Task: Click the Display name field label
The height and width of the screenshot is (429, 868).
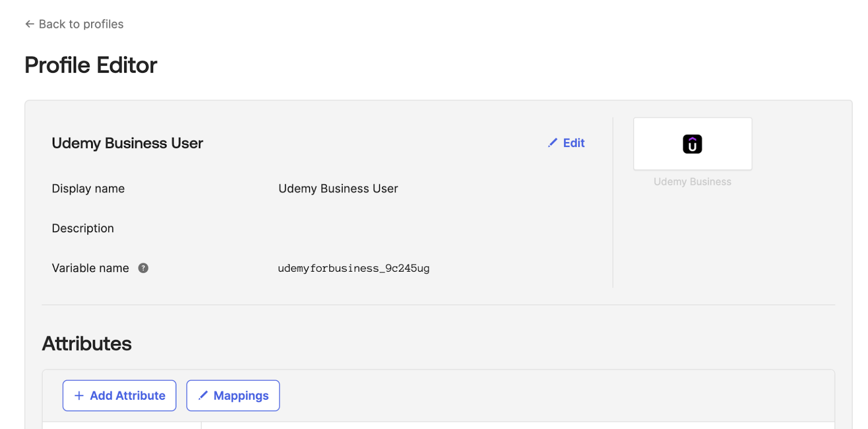Action: point(88,189)
